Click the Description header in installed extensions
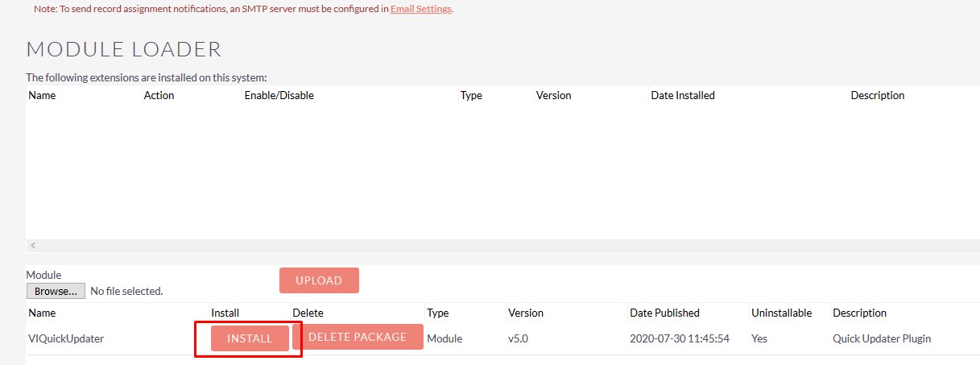Image resolution: width=980 pixels, height=365 pixels. (878, 95)
